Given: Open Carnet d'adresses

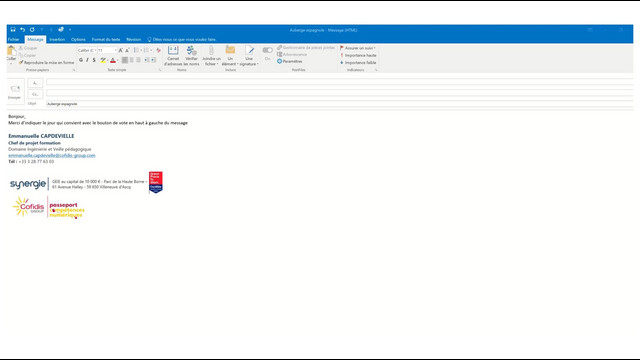Looking at the screenshot, I should 173,56.
